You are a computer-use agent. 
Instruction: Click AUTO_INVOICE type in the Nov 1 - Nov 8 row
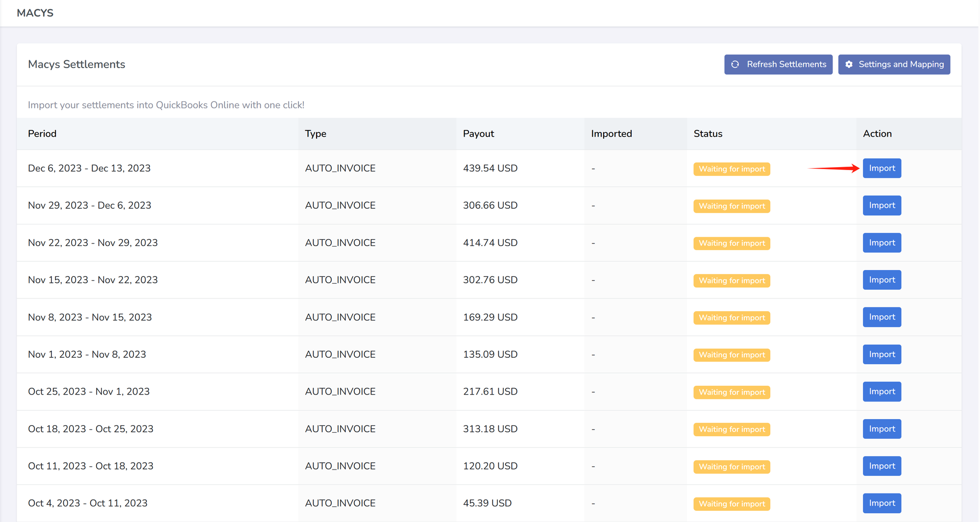point(340,354)
